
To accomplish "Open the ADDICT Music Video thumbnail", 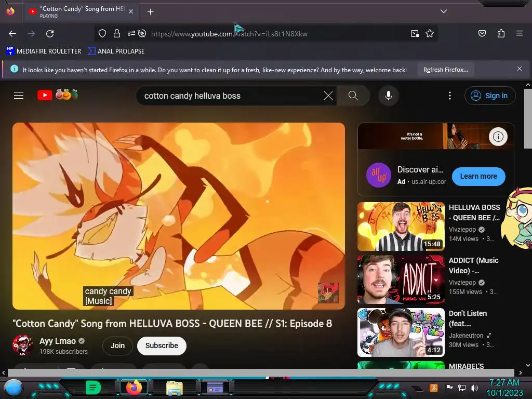I will [x=401, y=279].
